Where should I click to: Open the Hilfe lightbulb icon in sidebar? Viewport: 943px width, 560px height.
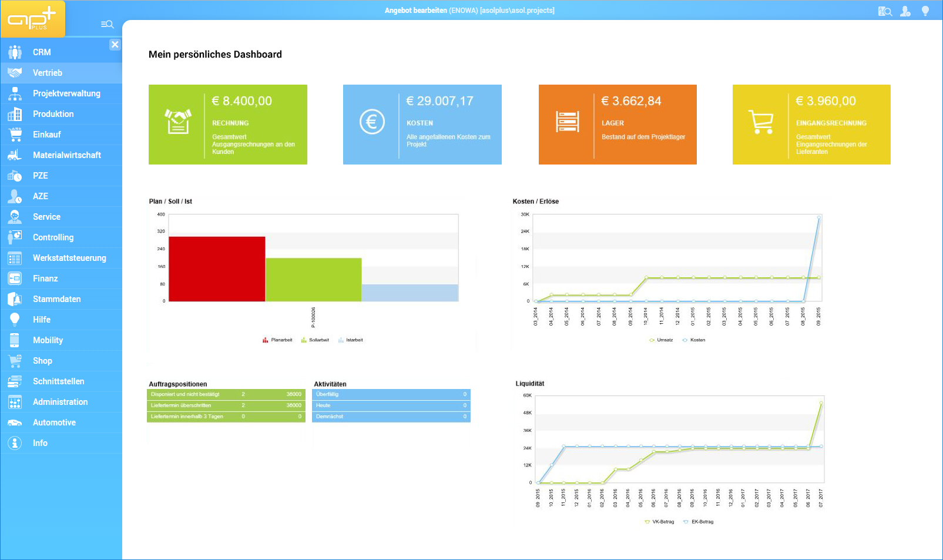tap(15, 320)
